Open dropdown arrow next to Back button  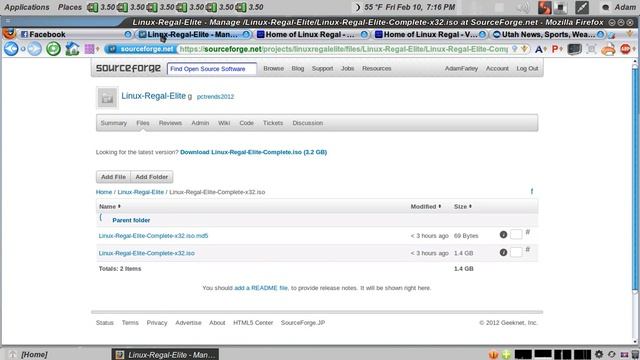click(23, 49)
